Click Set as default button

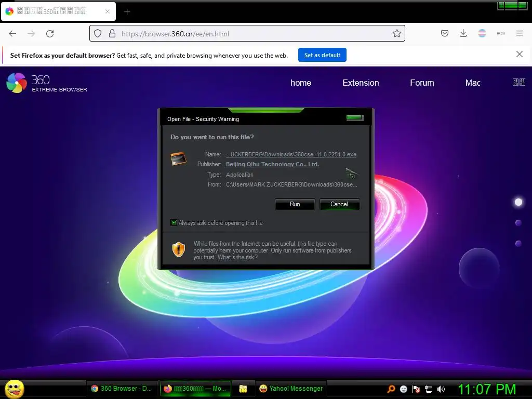tap(322, 55)
